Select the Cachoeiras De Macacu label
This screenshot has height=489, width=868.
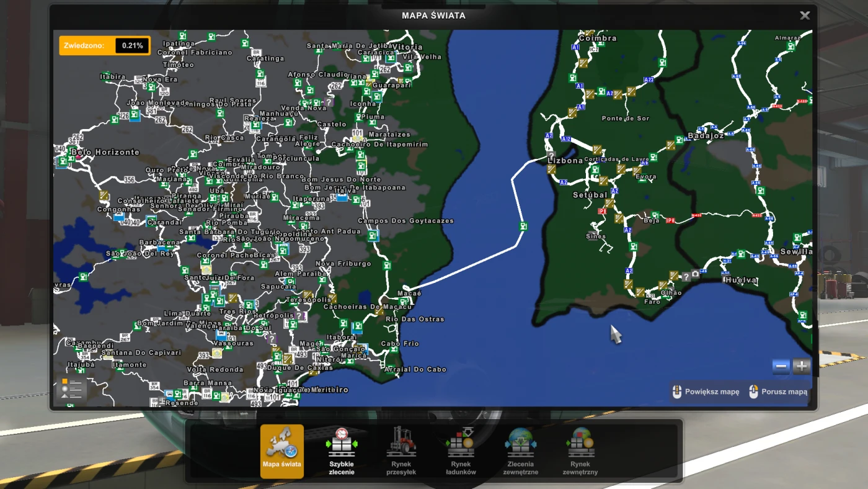[366, 307]
